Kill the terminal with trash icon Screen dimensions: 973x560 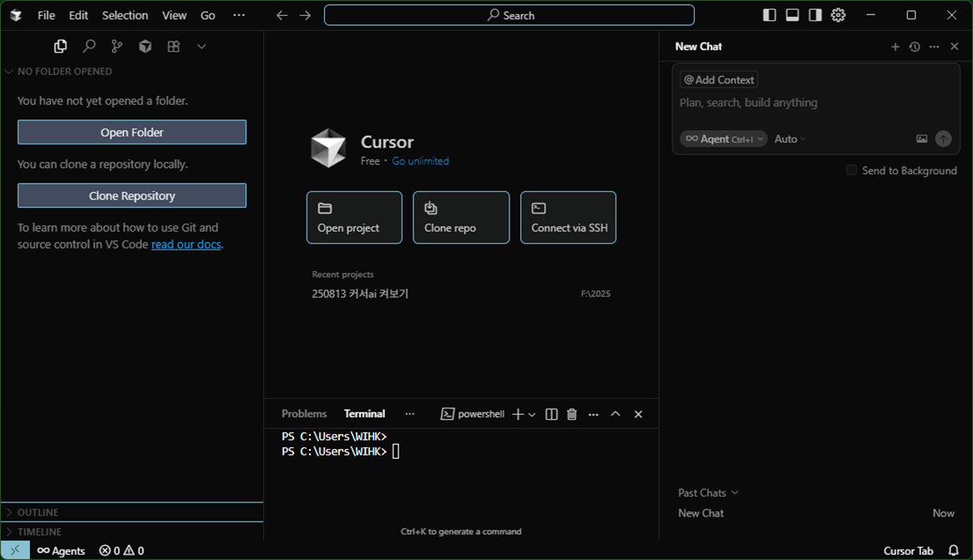[572, 414]
